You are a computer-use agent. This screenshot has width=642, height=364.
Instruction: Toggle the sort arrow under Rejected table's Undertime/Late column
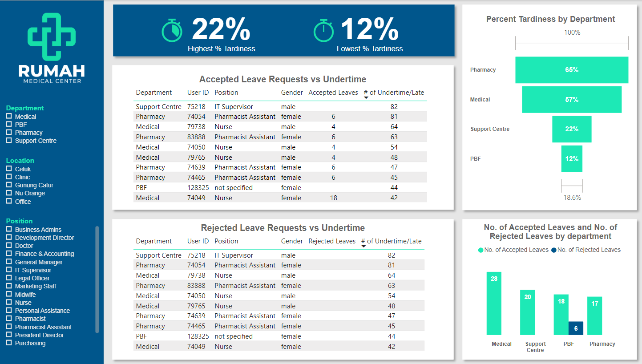[363, 247]
